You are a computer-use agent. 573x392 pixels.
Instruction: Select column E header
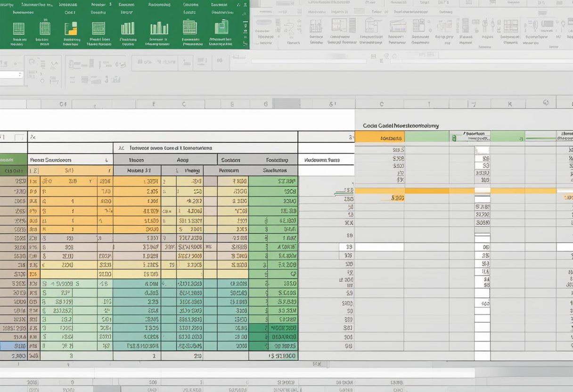(154, 104)
